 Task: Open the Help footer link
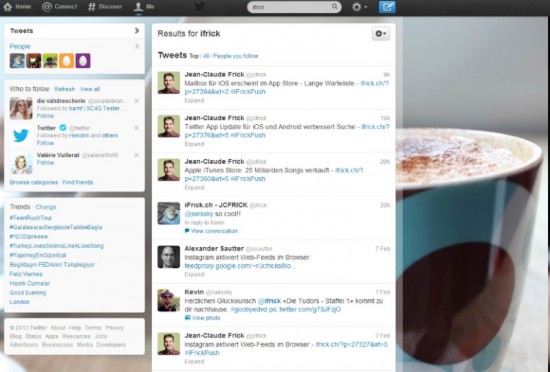click(x=75, y=328)
